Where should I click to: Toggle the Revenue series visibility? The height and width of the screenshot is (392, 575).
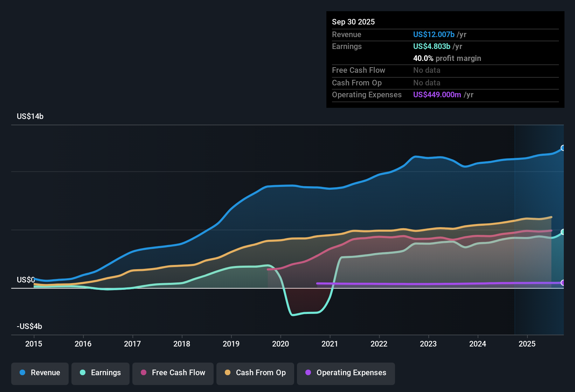pyautogui.click(x=40, y=373)
